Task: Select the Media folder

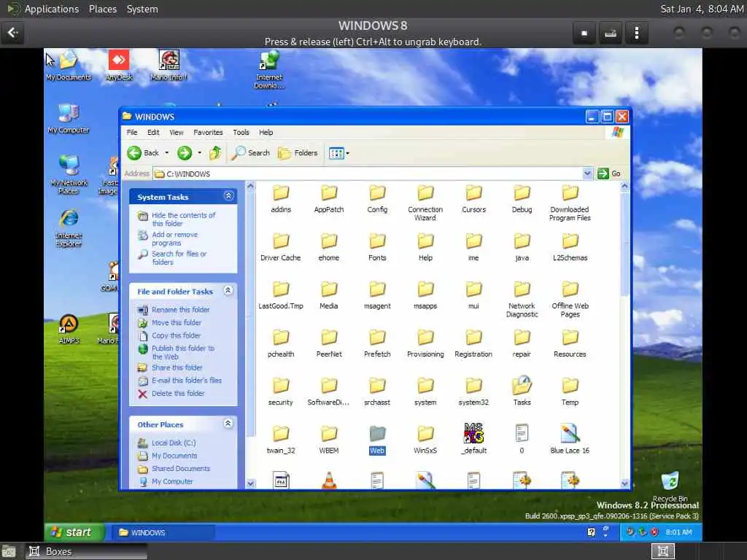Action: click(x=329, y=295)
